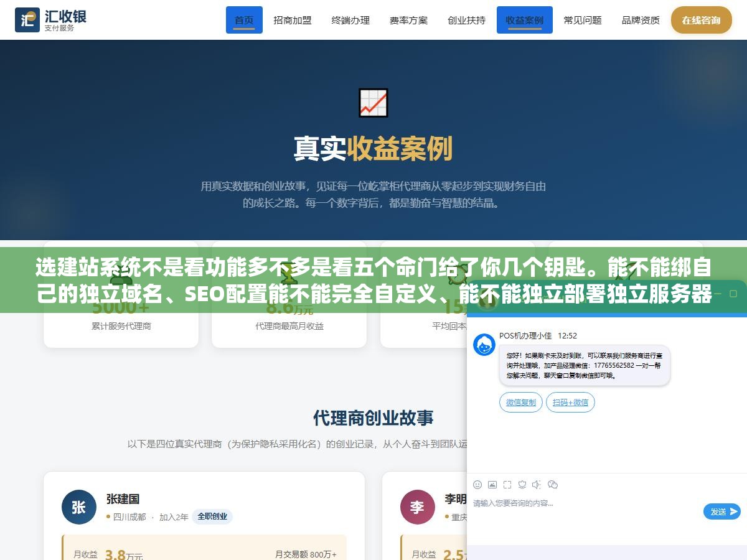Click the agent name POS机办理小佳

pos(525,335)
